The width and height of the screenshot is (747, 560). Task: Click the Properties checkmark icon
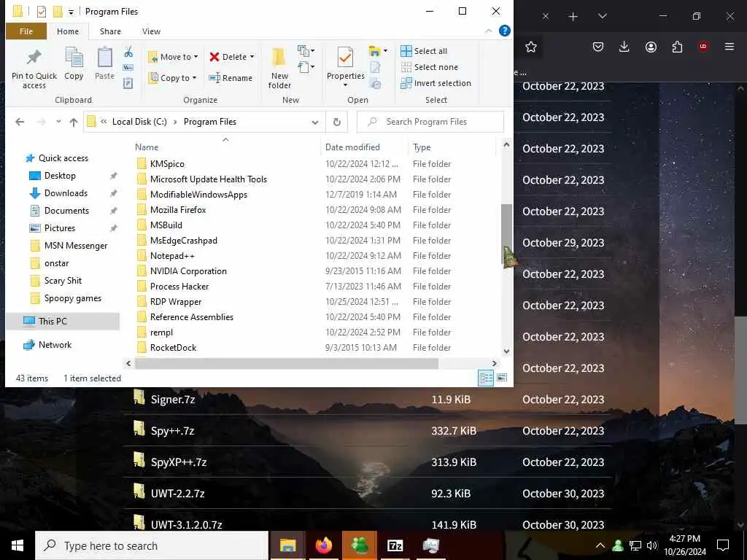coord(345,58)
